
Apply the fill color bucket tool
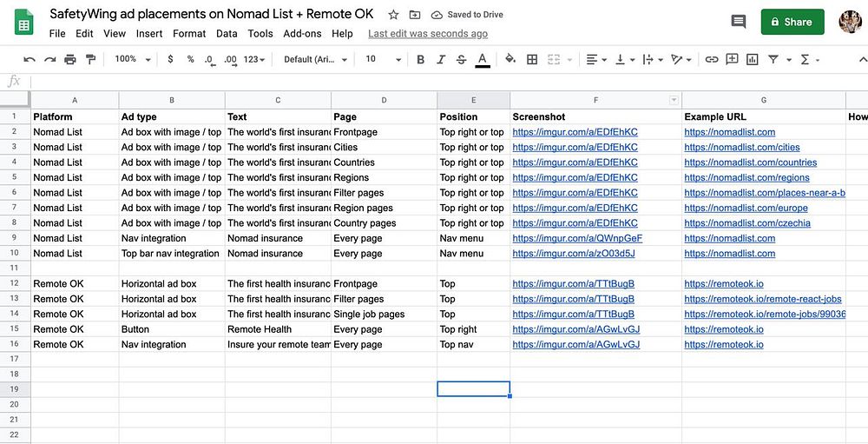[510, 59]
